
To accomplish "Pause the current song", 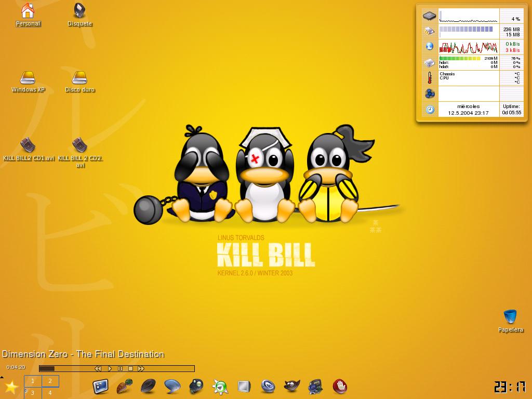I will [120, 368].
